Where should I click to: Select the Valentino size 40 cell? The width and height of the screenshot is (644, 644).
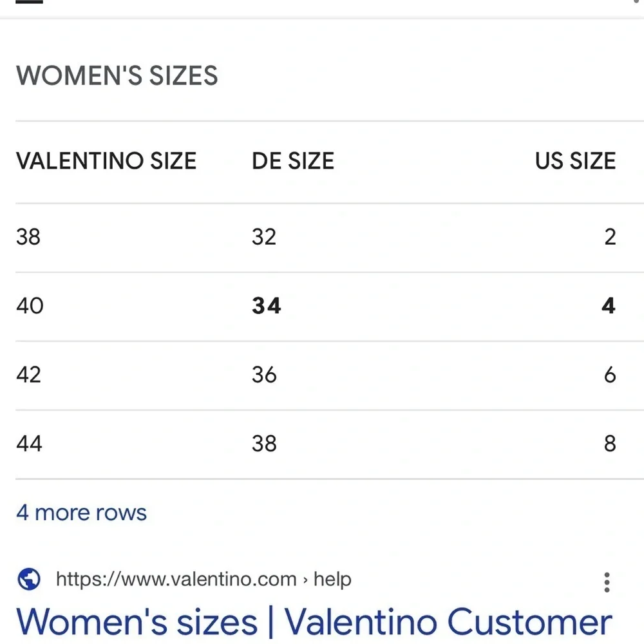tap(30, 305)
